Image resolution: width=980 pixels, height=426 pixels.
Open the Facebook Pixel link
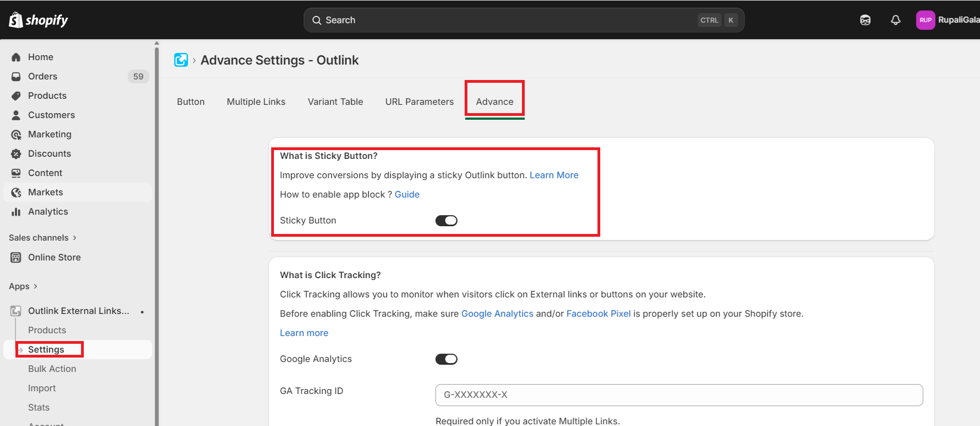(x=599, y=313)
